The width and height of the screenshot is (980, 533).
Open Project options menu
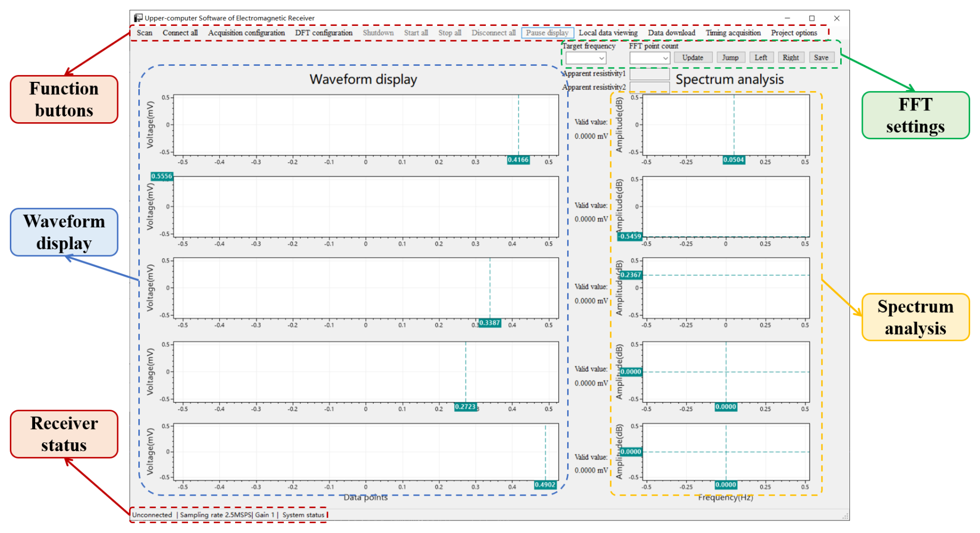(794, 33)
